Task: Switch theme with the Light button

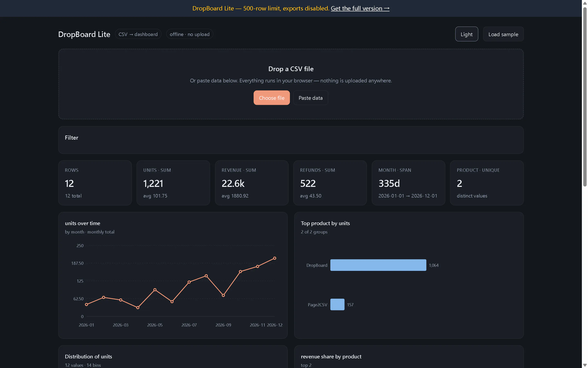Action: 467,34
